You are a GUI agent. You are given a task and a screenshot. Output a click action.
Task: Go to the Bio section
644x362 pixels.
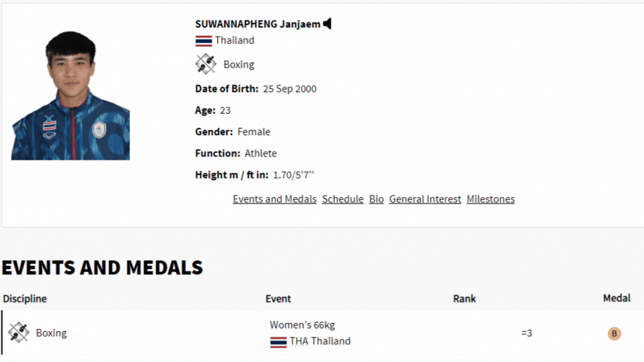point(376,199)
